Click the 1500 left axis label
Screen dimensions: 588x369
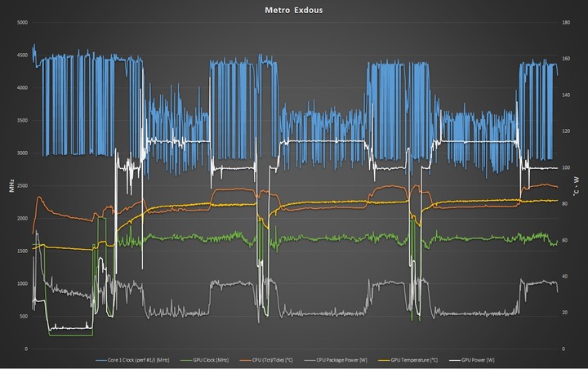pyautogui.click(x=23, y=251)
